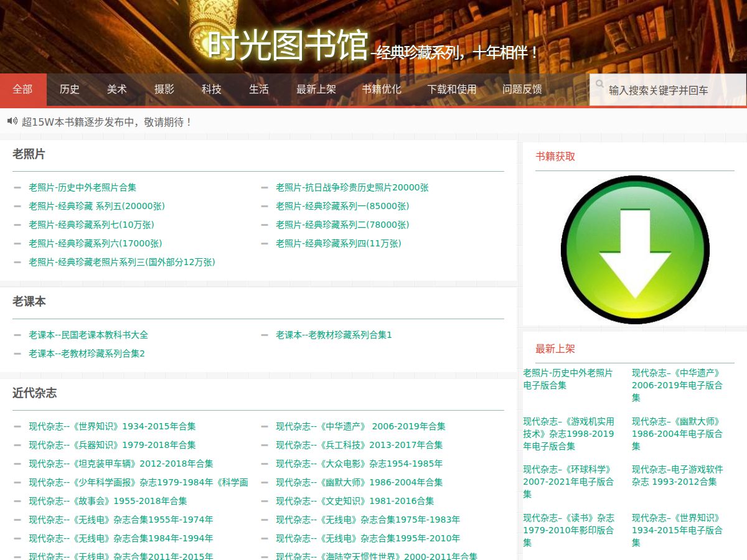Image resolution: width=747 pixels, height=560 pixels.
Task: Open 老照片-经典珍藏 系列五(20000张)
Action: tap(96, 206)
